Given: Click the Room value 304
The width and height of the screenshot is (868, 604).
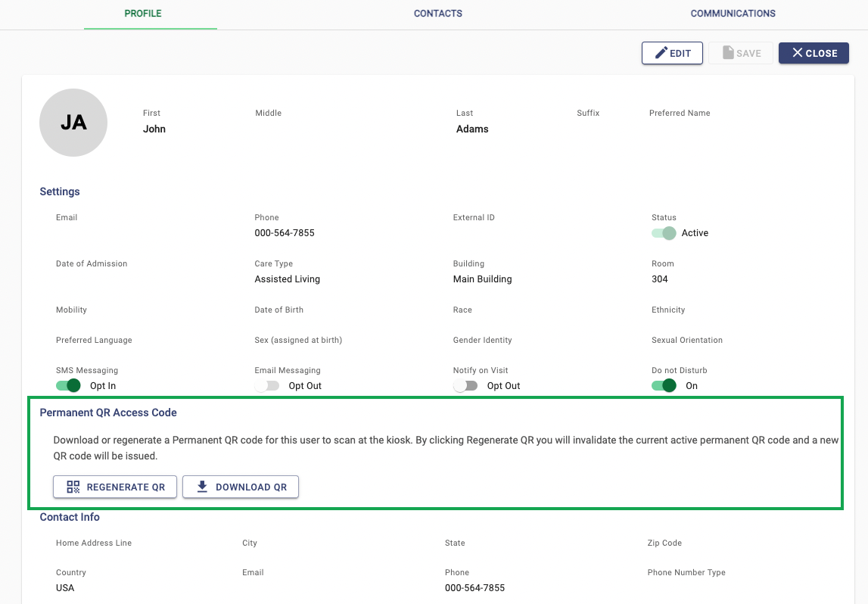Looking at the screenshot, I should [660, 279].
